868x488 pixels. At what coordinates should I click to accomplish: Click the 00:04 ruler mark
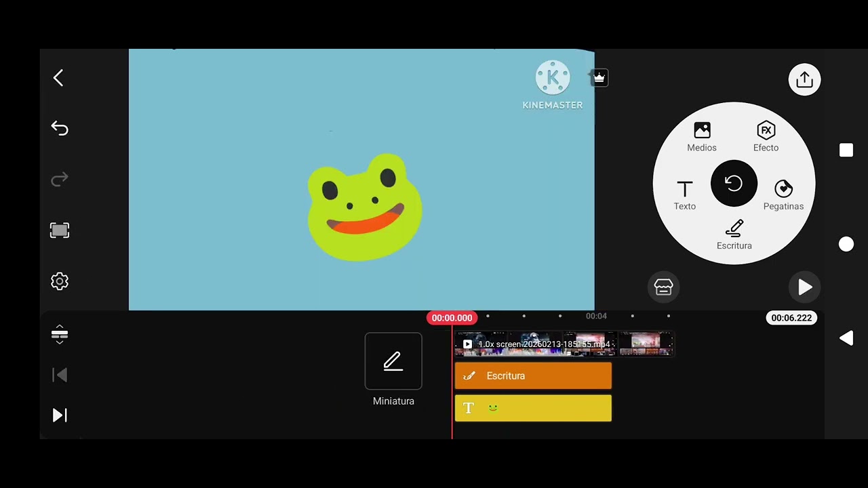[x=596, y=316]
